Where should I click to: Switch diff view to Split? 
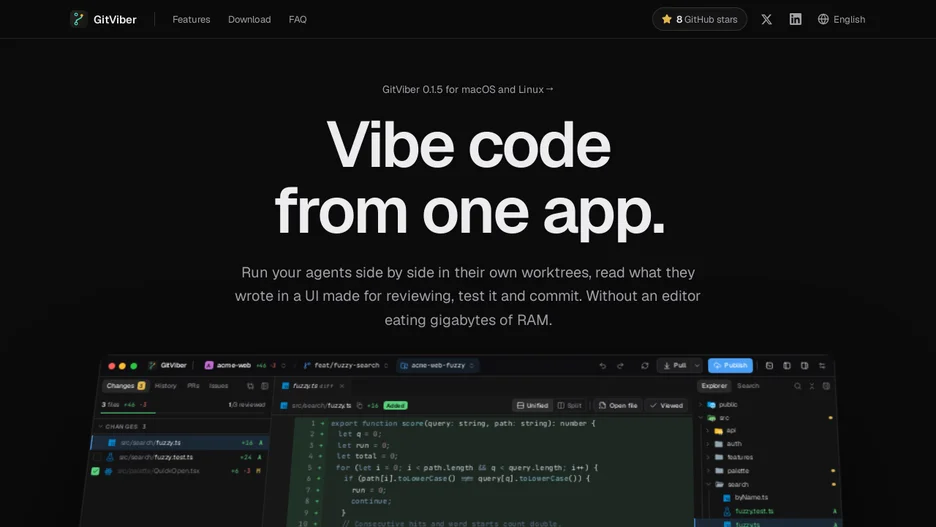569,405
